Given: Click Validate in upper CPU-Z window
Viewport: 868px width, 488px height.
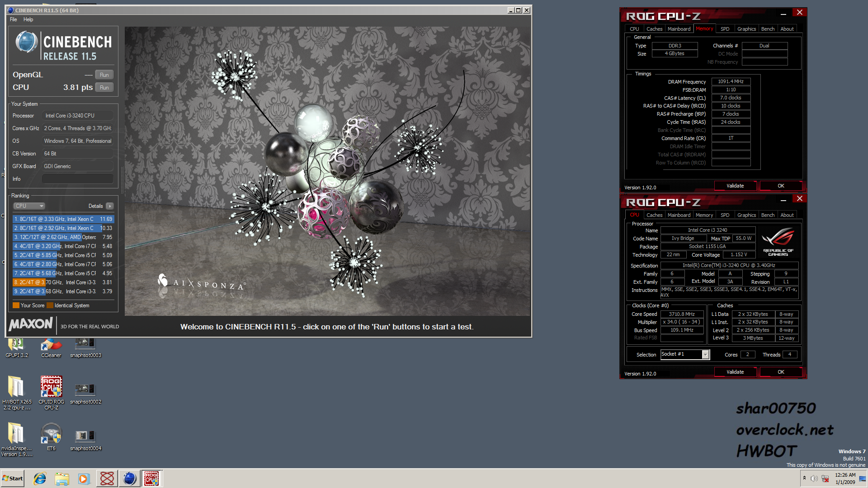Looking at the screenshot, I should [735, 186].
